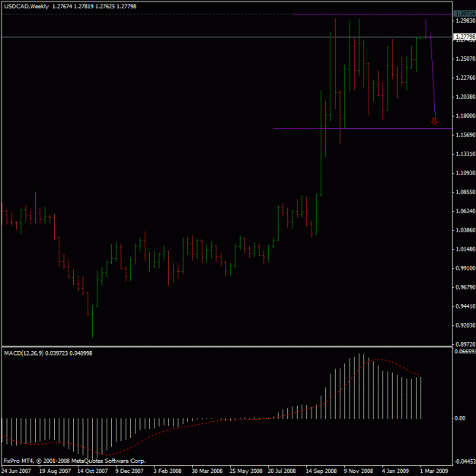Click the FxPro MT4 copyright text
This screenshot has width=476, height=476.
75,461
